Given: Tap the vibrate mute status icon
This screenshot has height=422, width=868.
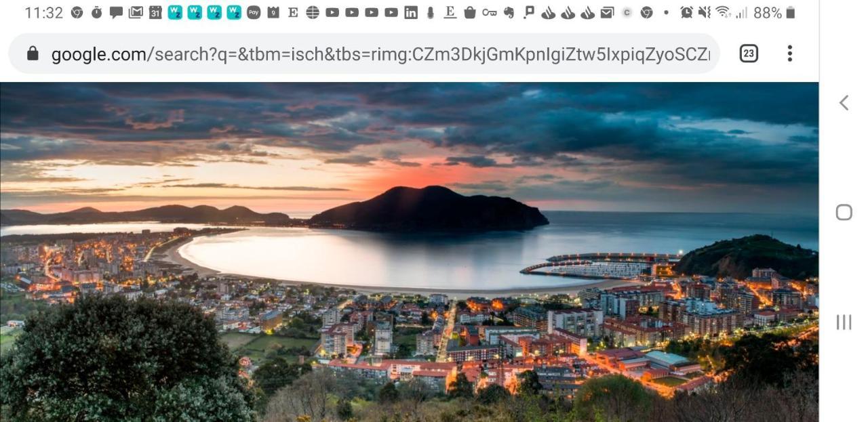Looking at the screenshot, I should coord(705,13).
